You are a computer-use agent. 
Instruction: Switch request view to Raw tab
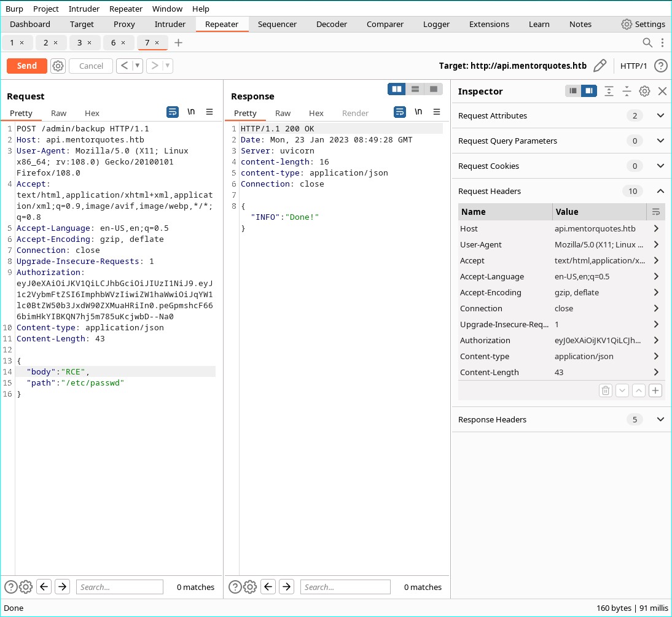click(x=59, y=113)
